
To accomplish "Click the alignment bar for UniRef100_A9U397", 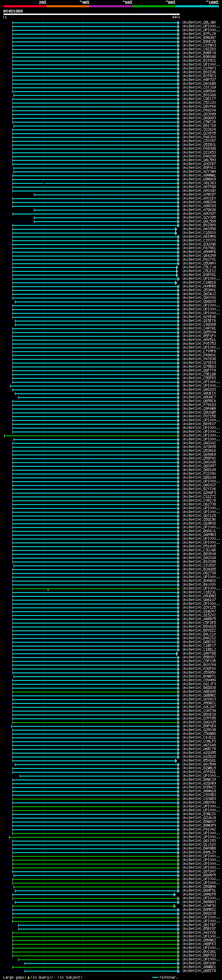I will [x=96, y=214].
